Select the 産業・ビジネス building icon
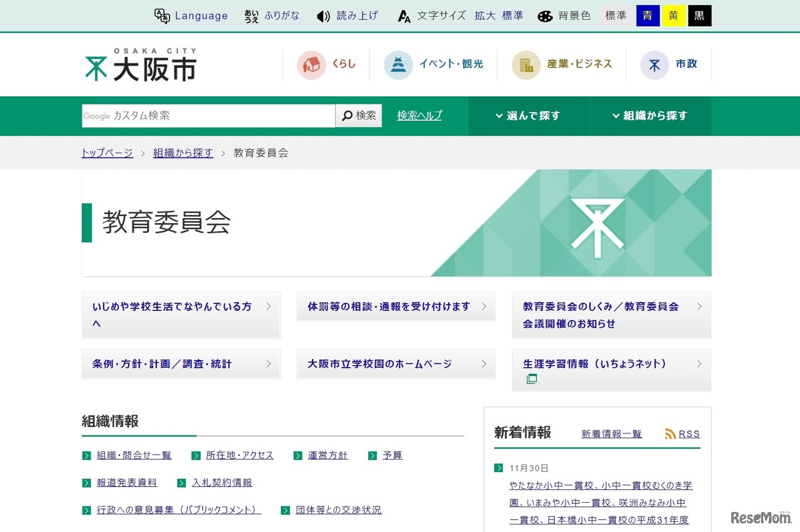 point(526,64)
